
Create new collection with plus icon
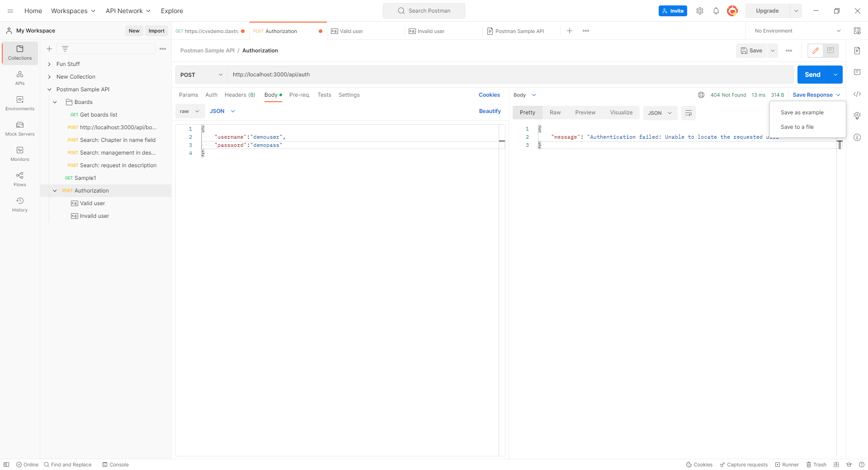pos(49,49)
